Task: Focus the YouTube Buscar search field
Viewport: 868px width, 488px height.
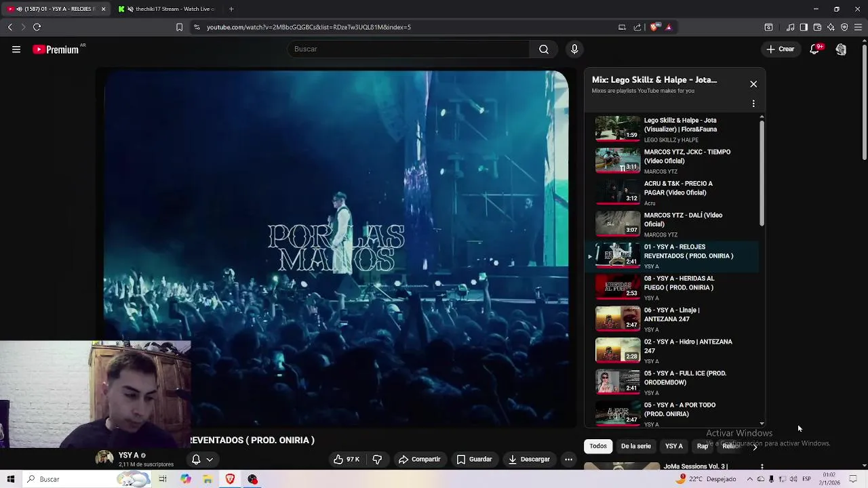Action: click(408, 49)
